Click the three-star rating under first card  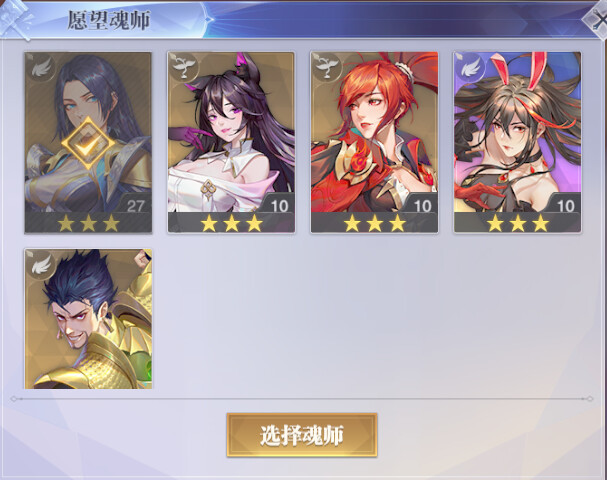click(x=88, y=223)
